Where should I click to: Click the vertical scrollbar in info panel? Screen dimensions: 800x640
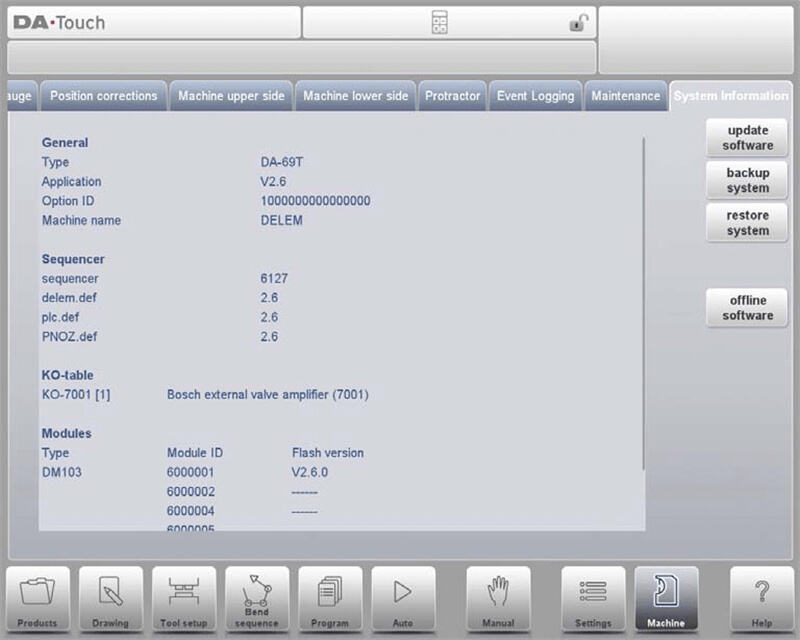tap(644, 300)
